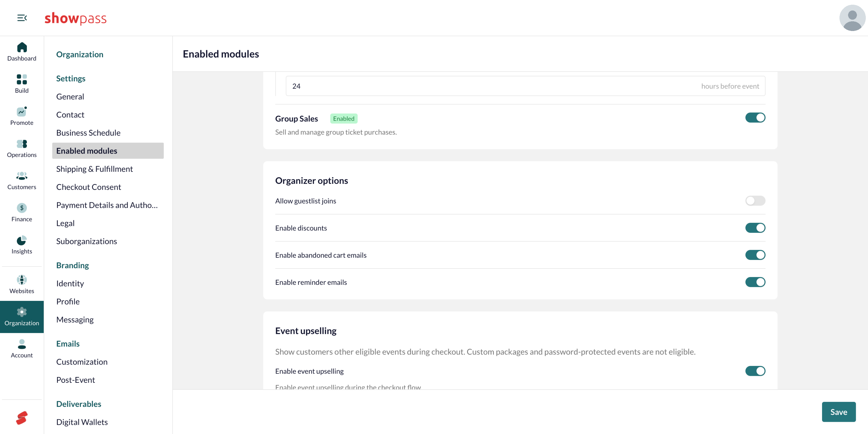Open the Build section

[x=22, y=84]
